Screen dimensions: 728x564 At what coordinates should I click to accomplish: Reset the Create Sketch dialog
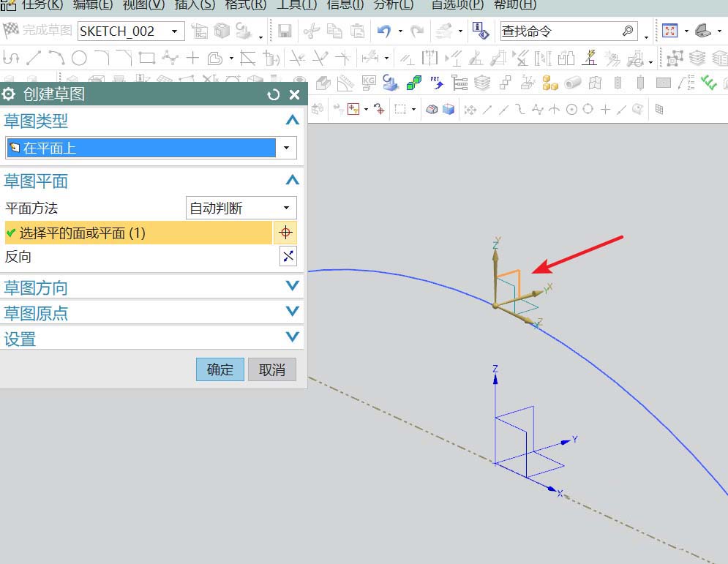(x=274, y=94)
